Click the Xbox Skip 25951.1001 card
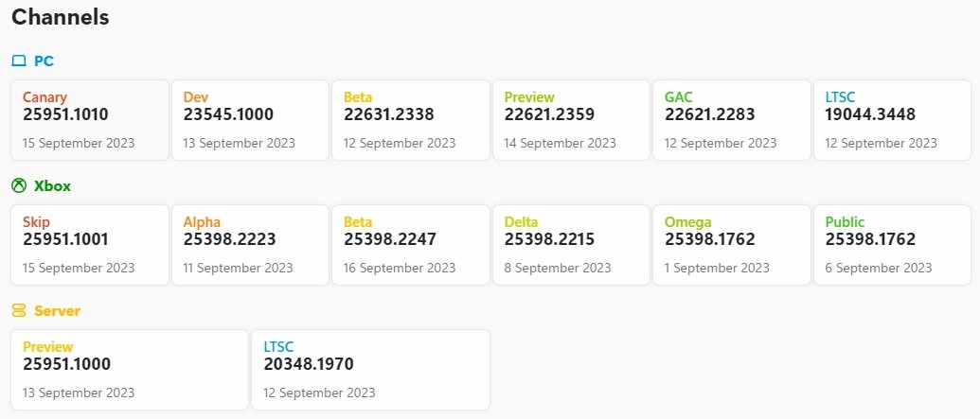Viewport: 980px width, 419px height. [x=90, y=245]
